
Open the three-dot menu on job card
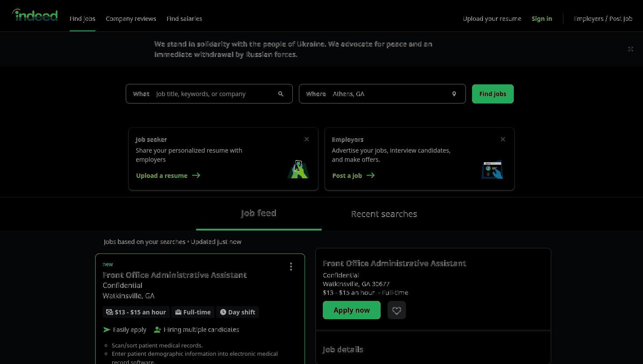pos(291,267)
